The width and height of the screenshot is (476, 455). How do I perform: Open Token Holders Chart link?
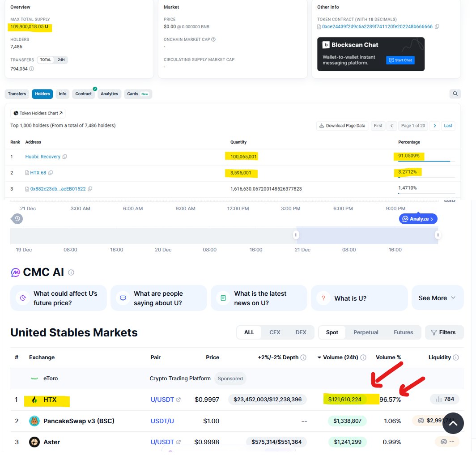click(38, 113)
